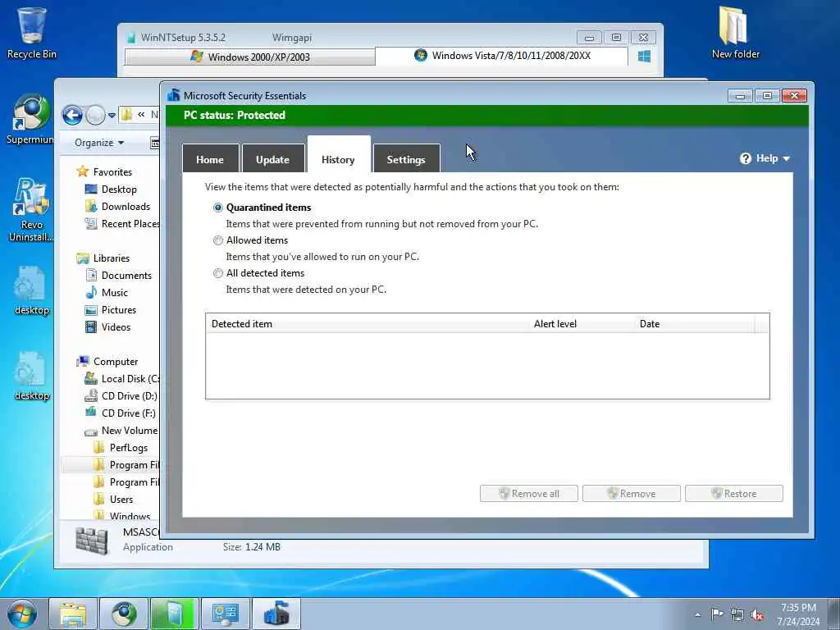Sort by the Date column header
This screenshot has height=630, width=840.
[694, 323]
